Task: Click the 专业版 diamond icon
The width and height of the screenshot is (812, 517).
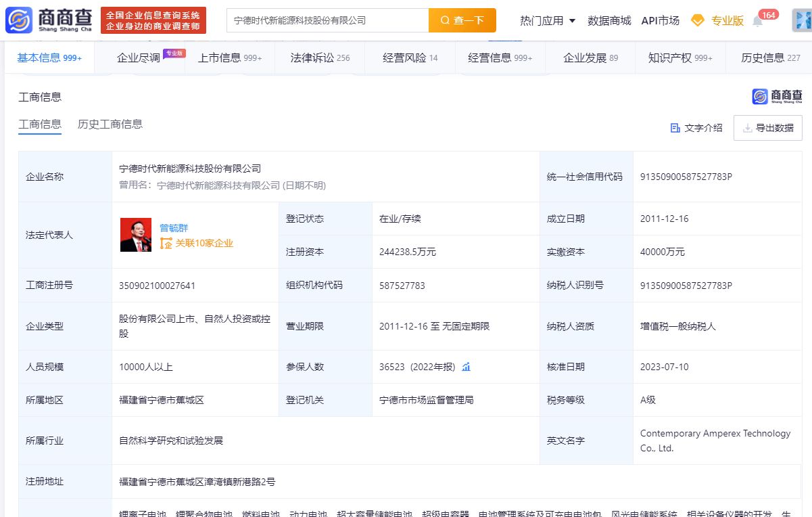Action: (x=698, y=20)
